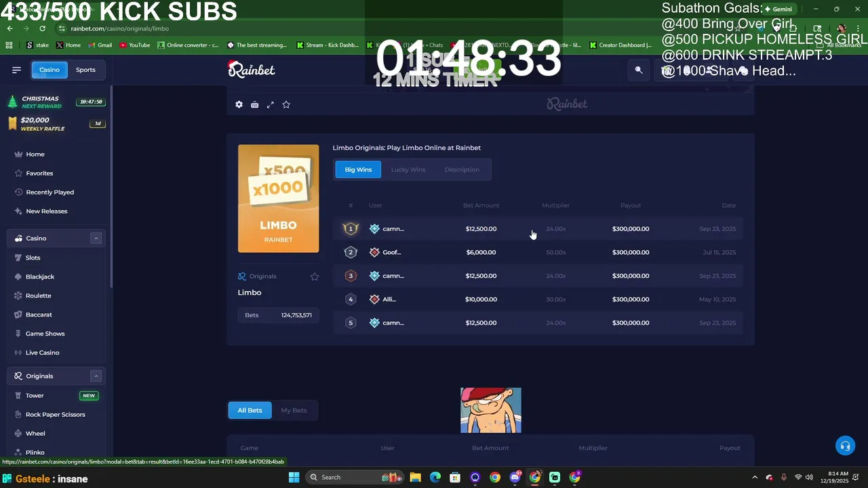Click the 50.00x multiplier cell
The width and height of the screenshot is (868, 488).
coord(555,252)
